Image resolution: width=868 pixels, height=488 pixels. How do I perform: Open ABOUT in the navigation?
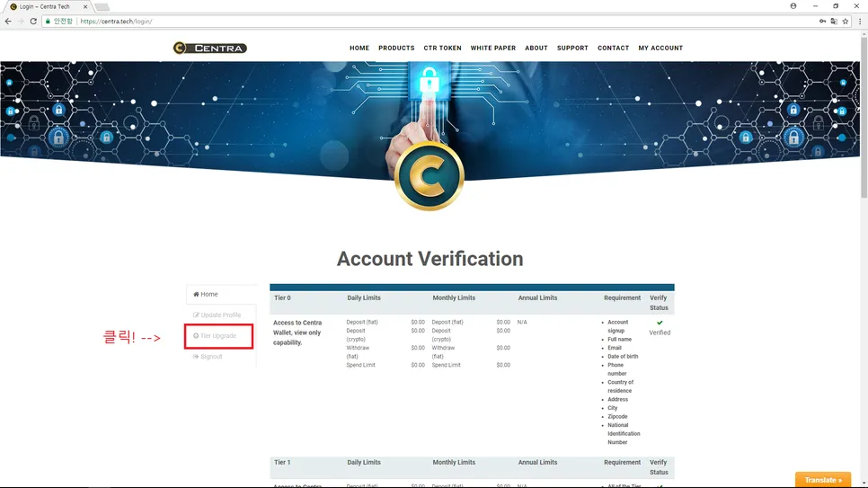click(x=536, y=49)
